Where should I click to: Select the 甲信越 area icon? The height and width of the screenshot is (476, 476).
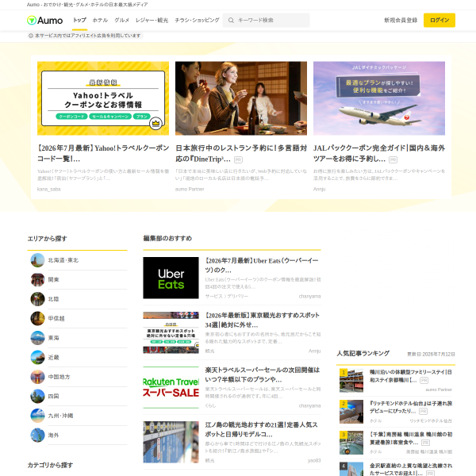[37, 318]
